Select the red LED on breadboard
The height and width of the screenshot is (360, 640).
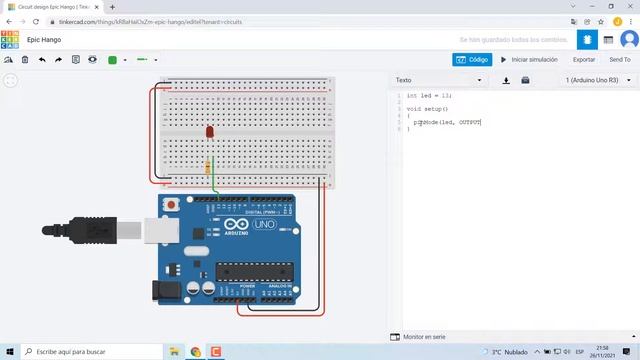click(209, 132)
